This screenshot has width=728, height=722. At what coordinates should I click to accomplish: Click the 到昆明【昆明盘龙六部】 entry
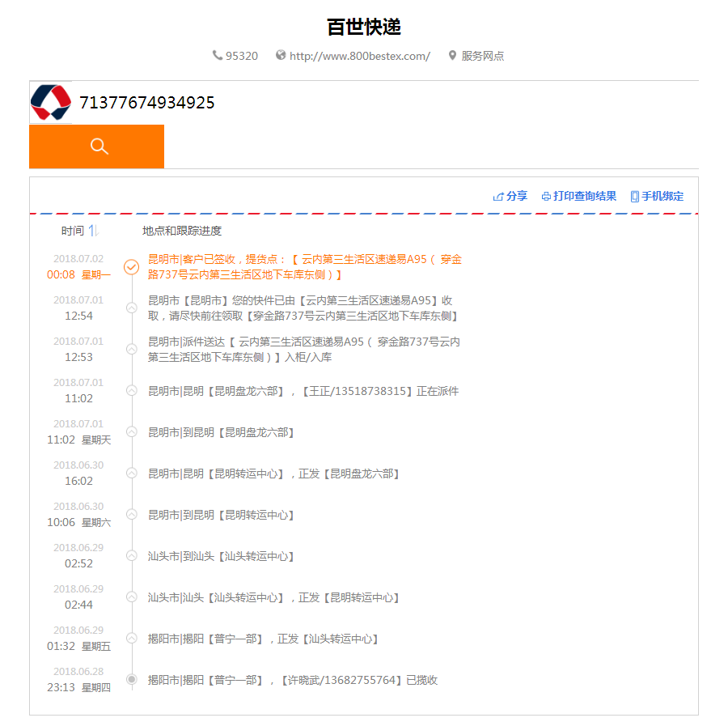221,432
